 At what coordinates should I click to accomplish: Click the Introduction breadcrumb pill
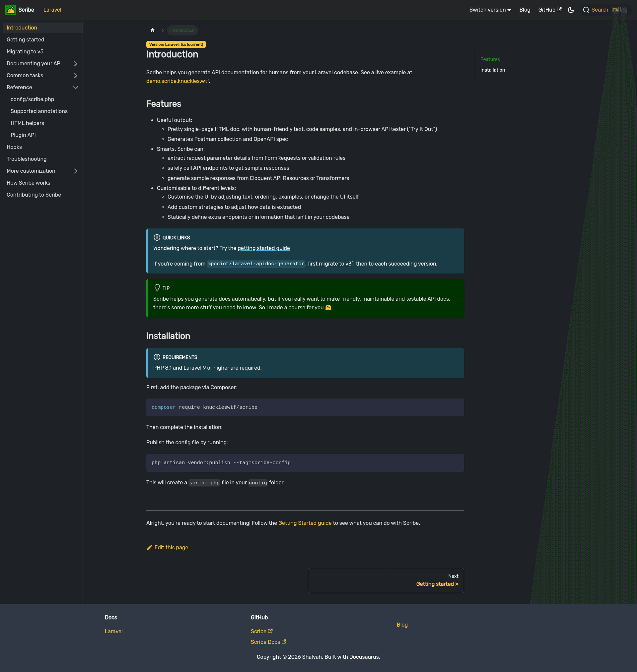click(x=182, y=30)
